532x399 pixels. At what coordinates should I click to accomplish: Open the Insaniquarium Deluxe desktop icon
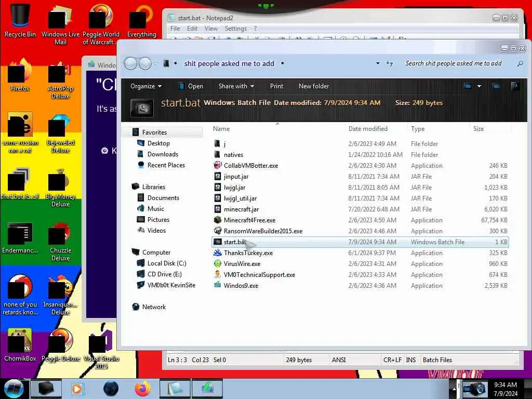[60, 296]
